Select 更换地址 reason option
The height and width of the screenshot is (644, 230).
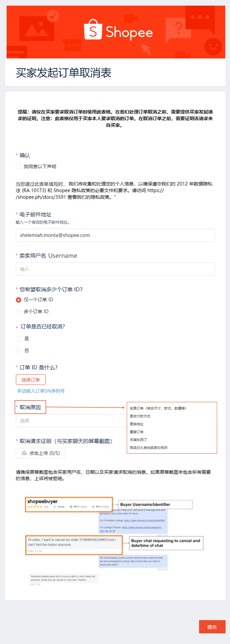pyautogui.click(x=137, y=424)
